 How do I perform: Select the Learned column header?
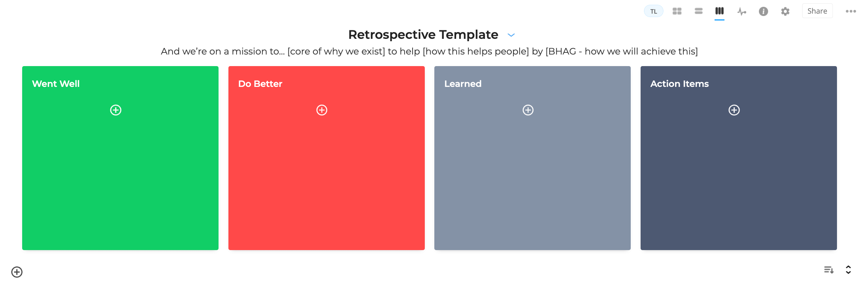tap(463, 83)
